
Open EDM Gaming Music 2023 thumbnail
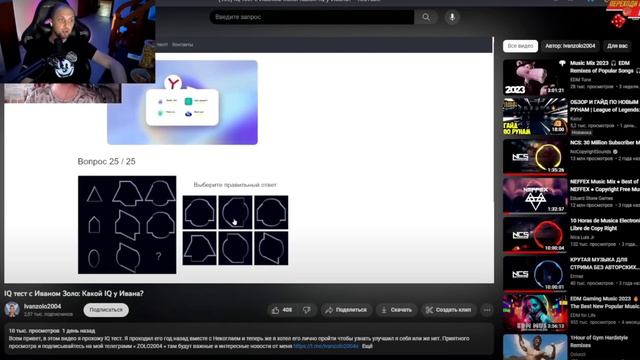coord(535,313)
